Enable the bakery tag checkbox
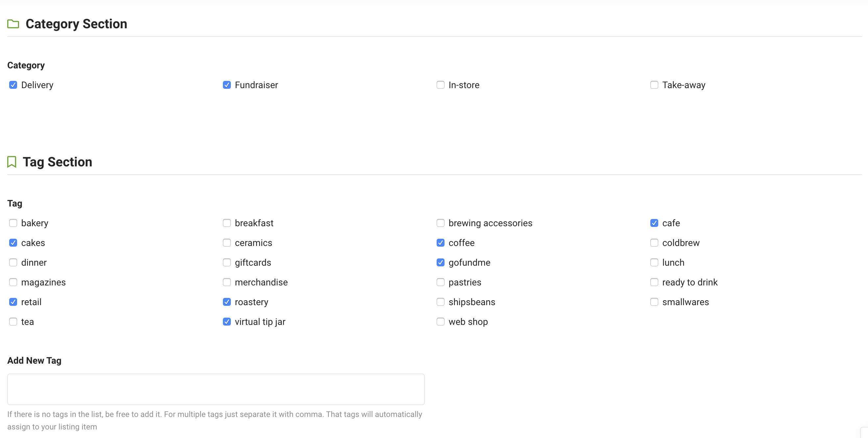 click(13, 223)
